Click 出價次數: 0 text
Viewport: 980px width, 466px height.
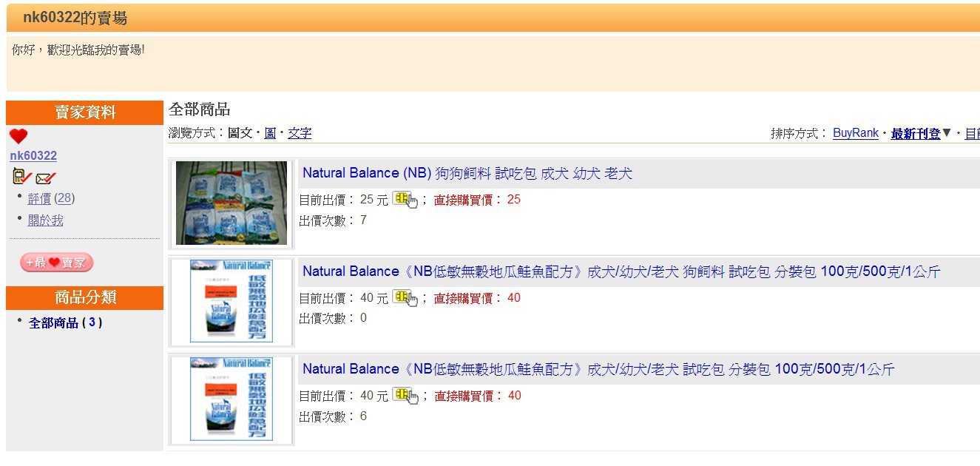(333, 318)
